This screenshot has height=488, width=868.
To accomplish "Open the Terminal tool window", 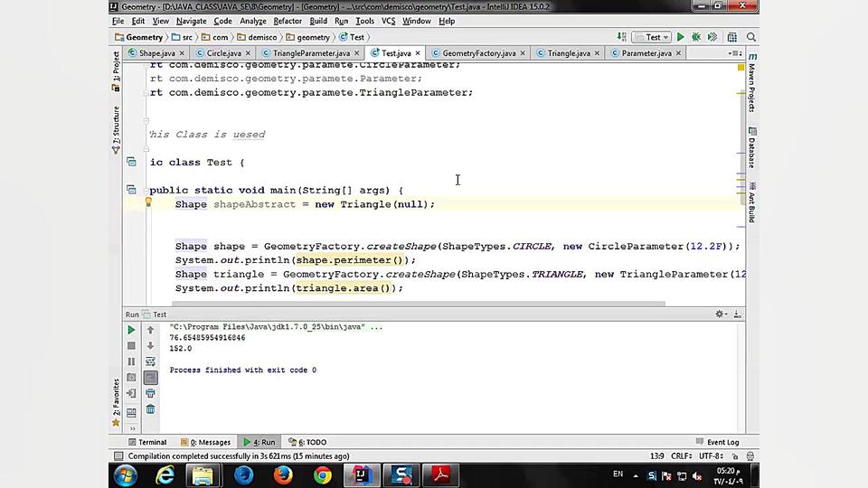I will [147, 442].
